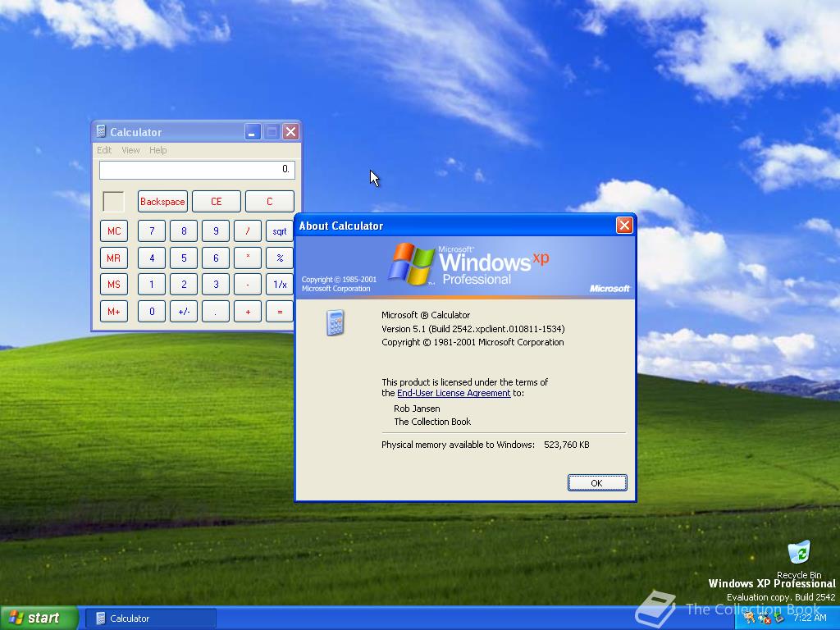Click OK in About Calculator dialog
840x630 pixels.
click(x=597, y=482)
